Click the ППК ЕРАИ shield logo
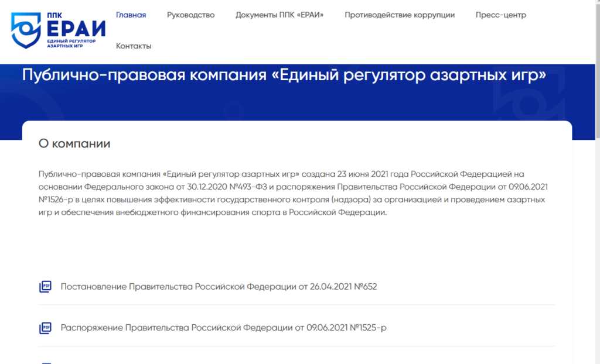 click(26, 30)
